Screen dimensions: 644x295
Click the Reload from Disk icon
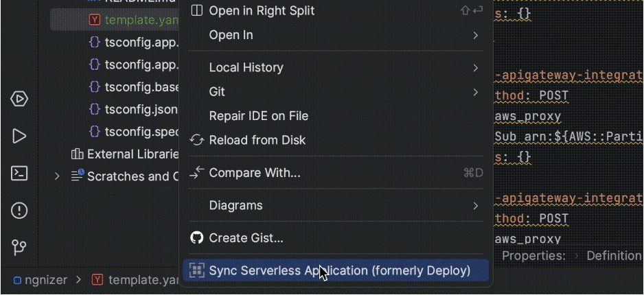(197, 140)
